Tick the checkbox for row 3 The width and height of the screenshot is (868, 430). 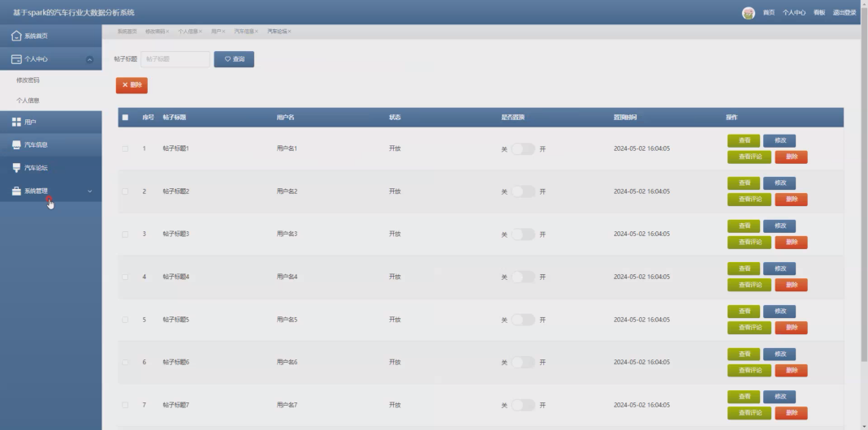pyautogui.click(x=125, y=234)
